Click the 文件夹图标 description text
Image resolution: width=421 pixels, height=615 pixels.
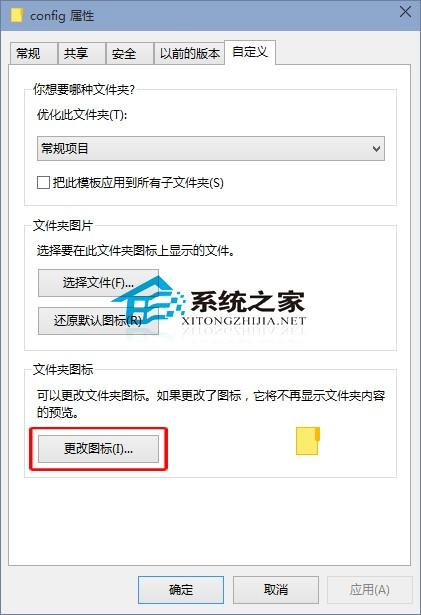coord(211,404)
